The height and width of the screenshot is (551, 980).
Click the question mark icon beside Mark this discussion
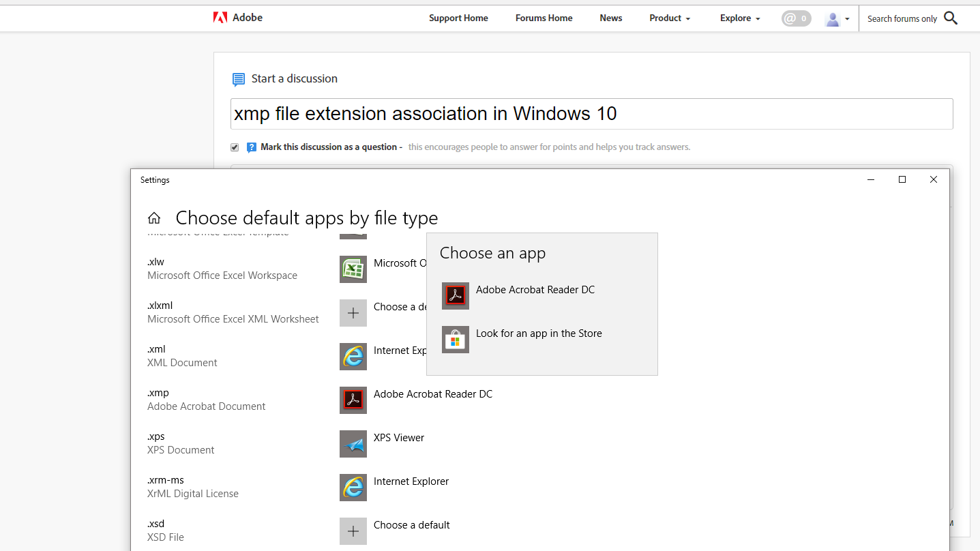coord(252,147)
